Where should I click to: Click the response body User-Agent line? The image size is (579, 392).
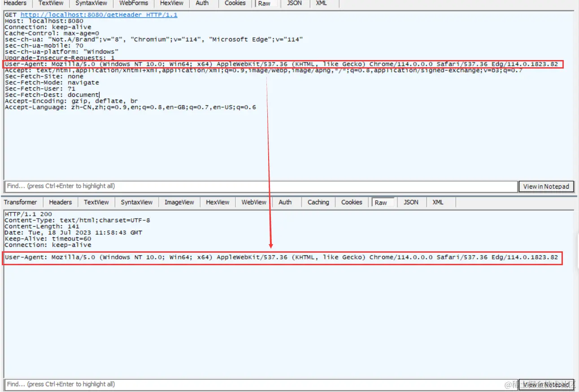pyautogui.click(x=281, y=258)
